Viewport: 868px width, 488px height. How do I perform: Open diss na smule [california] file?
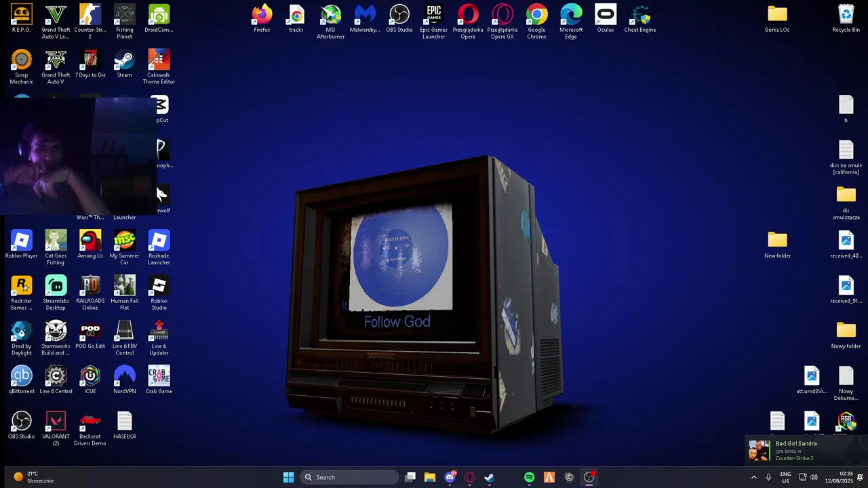point(846,157)
